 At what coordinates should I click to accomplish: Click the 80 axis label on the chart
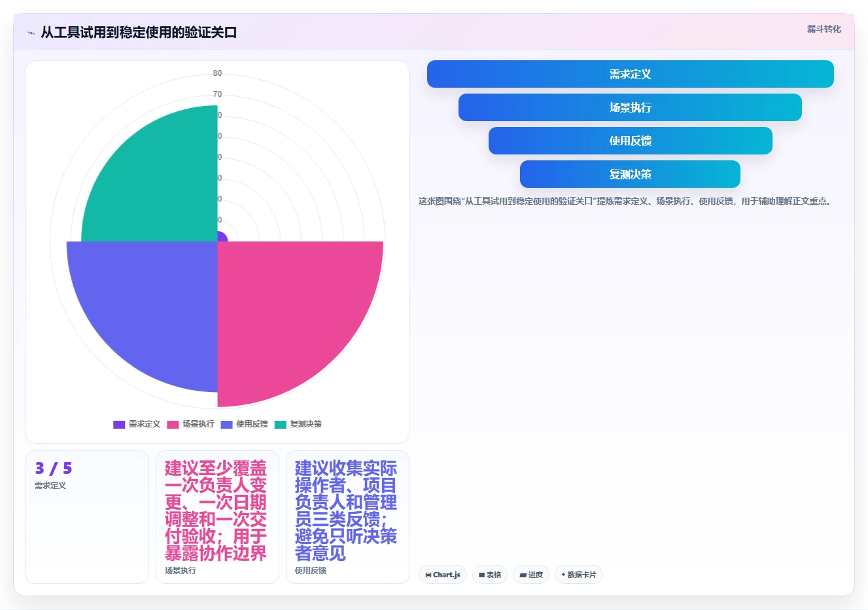pos(217,73)
